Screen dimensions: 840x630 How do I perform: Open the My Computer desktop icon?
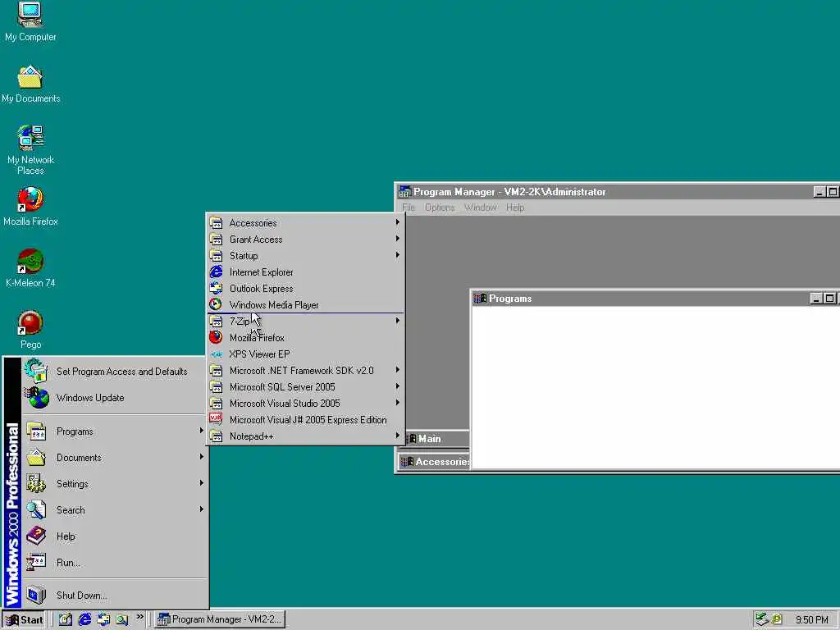(30, 21)
